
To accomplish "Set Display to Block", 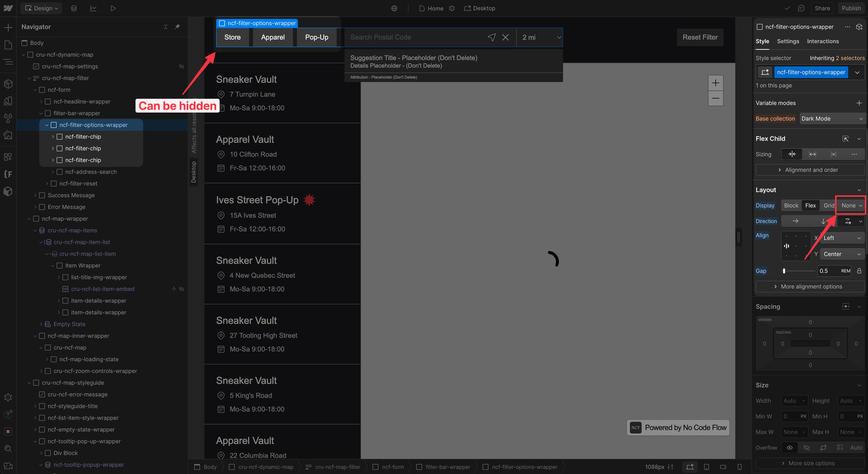I will (x=791, y=205).
